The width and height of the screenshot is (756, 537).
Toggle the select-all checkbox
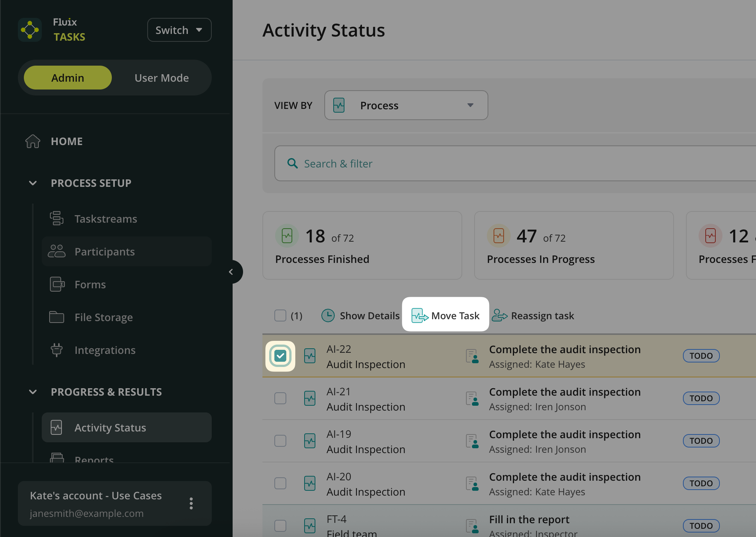coord(280,315)
